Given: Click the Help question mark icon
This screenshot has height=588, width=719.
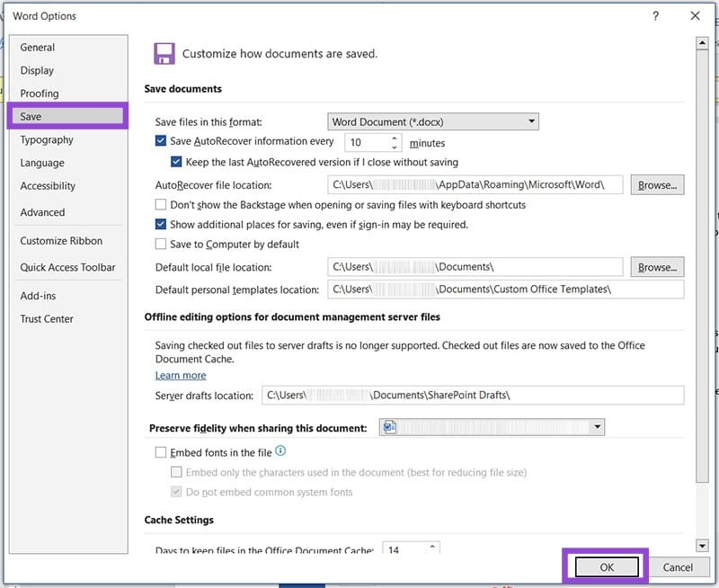Looking at the screenshot, I should [656, 15].
